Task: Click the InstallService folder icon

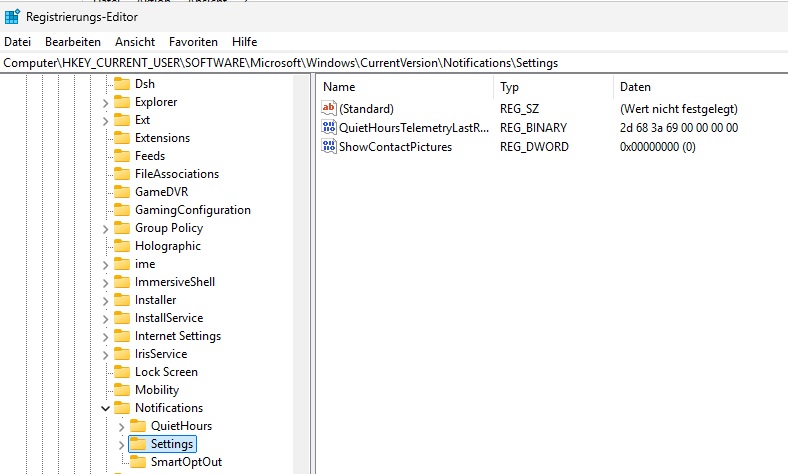Action: pyautogui.click(x=122, y=318)
